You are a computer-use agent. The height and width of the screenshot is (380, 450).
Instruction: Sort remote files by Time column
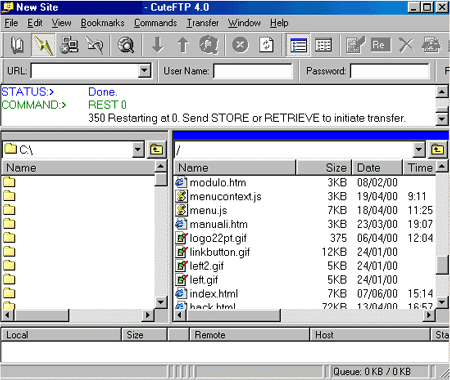(419, 168)
